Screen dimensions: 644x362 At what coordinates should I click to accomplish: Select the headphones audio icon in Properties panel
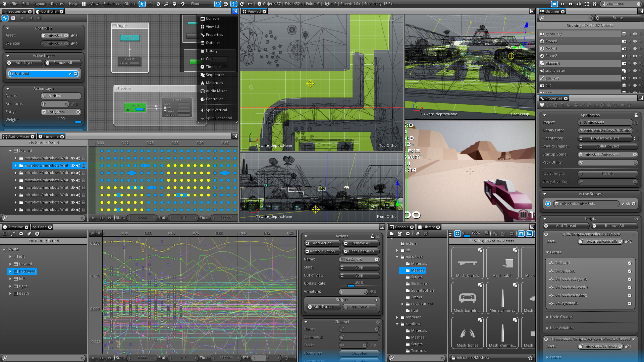coord(549,105)
